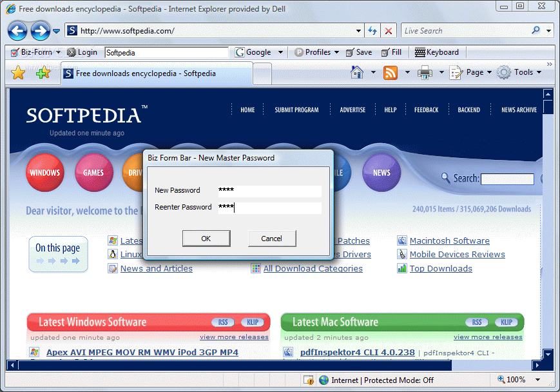Open recent pages dropdown beside Forward button

pyautogui.click(x=57, y=31)
